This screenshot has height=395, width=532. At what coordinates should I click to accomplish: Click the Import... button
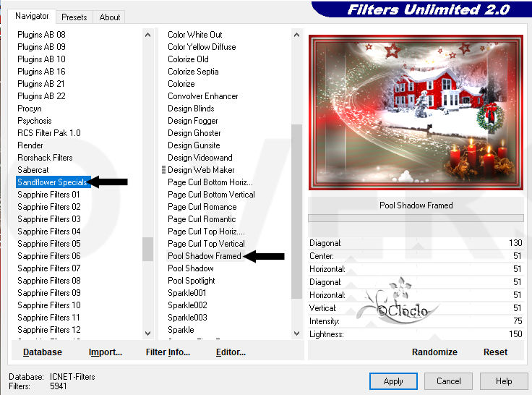(x=106, y=352)
